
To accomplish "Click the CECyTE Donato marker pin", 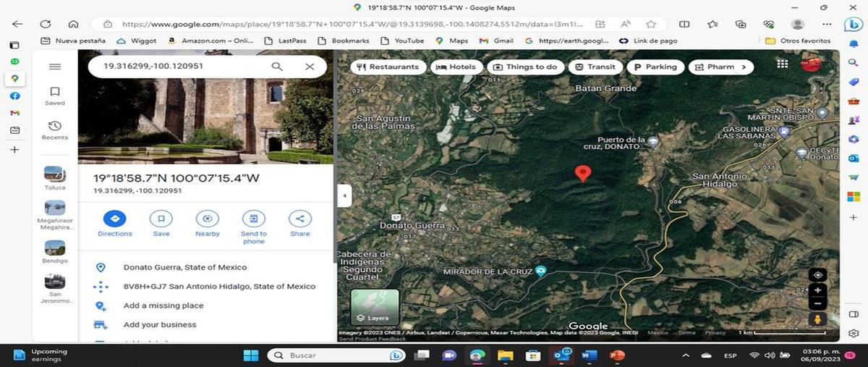I will pos(801,153).
